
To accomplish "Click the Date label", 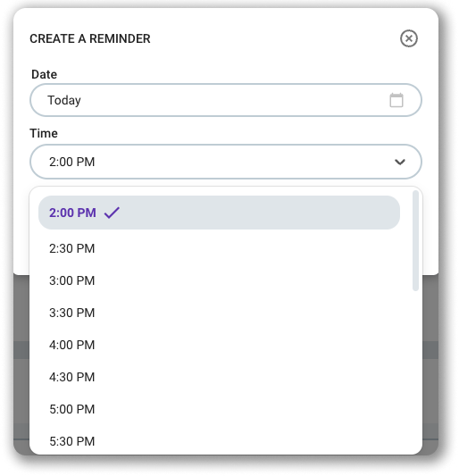I will tap(44, 74).
